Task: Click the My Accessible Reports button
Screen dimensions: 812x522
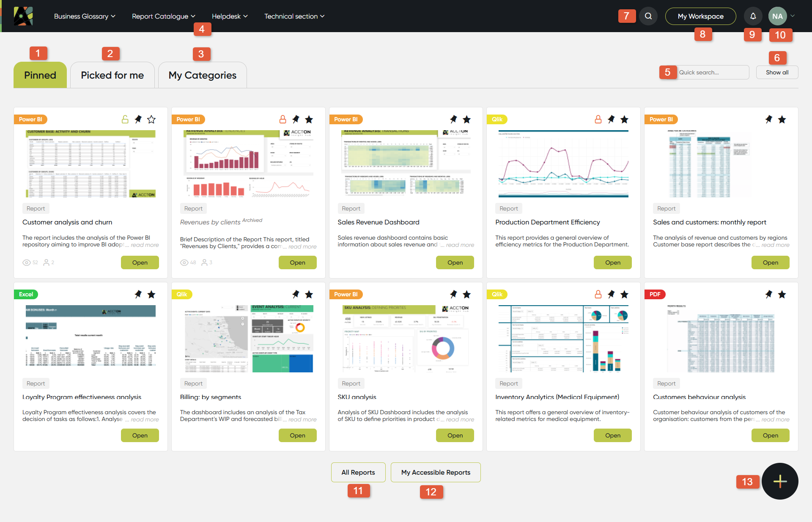Action: click(436, 472)
